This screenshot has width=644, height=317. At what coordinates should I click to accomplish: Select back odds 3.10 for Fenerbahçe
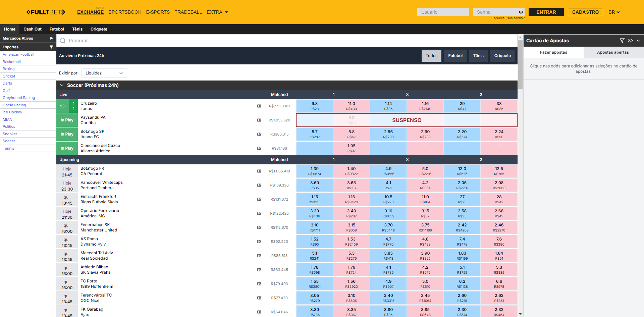tap(315, 227)
